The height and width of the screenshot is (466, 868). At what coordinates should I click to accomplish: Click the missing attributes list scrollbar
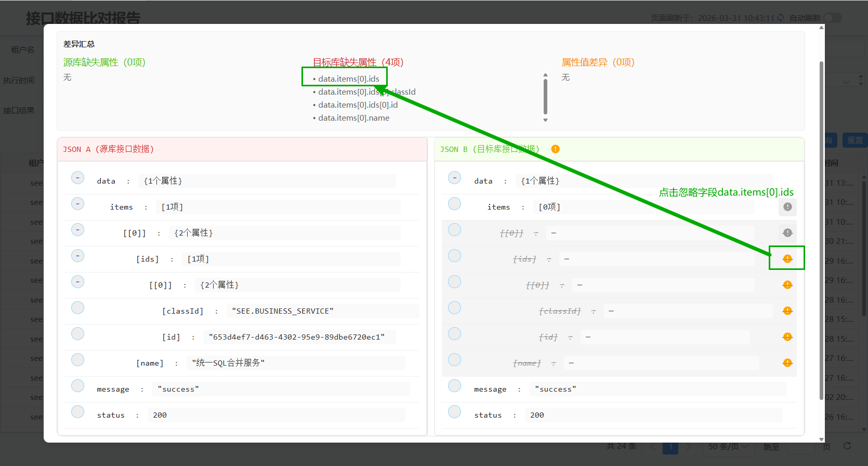[x=545, y=97]
